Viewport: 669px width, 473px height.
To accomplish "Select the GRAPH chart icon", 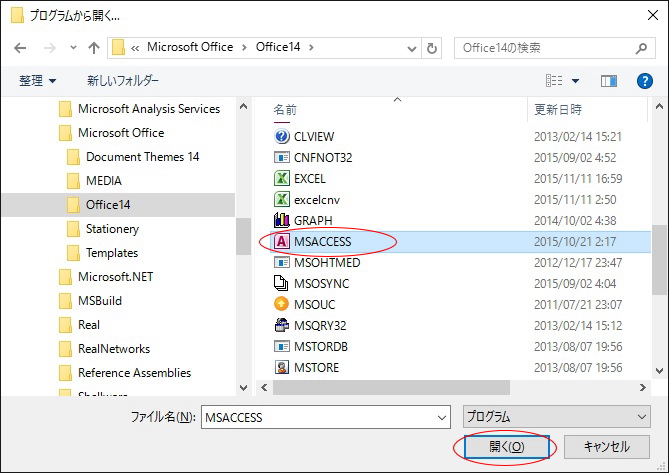I will point(282,220).
